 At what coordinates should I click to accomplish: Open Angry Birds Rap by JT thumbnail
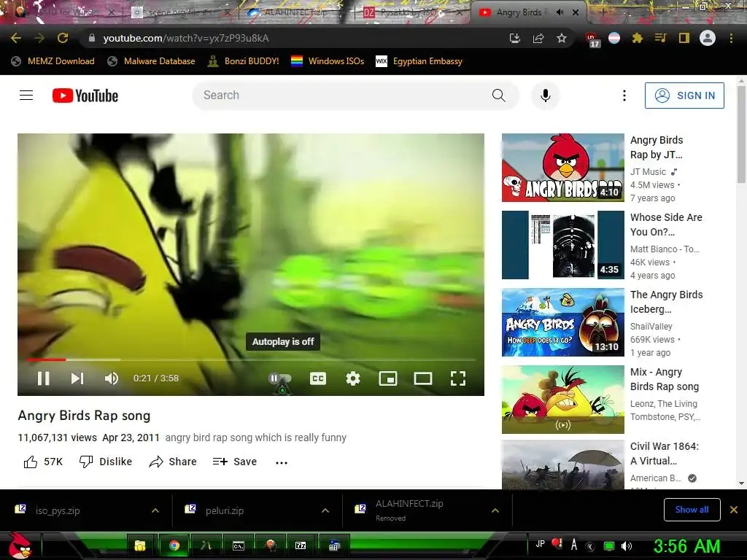562,168
